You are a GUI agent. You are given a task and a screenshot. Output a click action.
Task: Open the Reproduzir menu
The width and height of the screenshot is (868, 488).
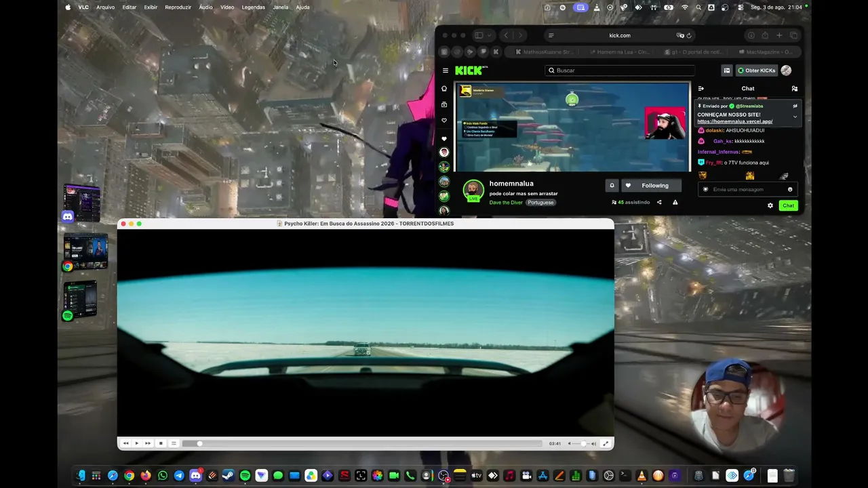pyautogui.click(x=178, y=7)
